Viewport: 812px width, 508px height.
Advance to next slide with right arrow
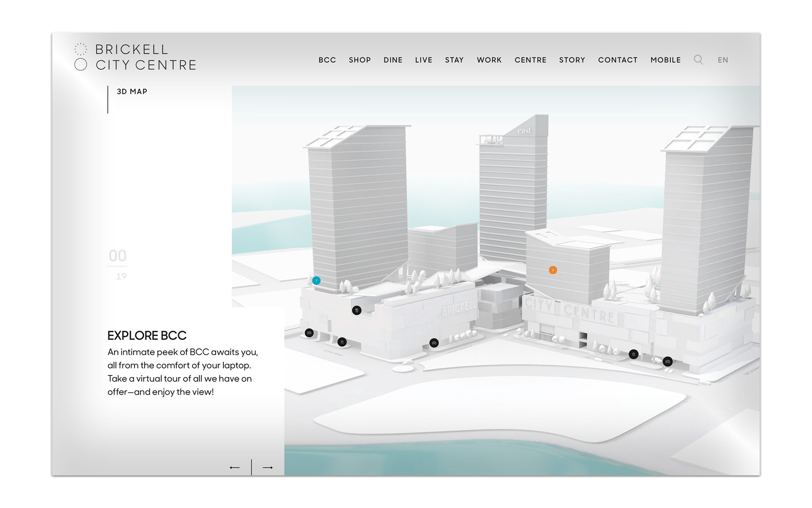click(268, 467)
